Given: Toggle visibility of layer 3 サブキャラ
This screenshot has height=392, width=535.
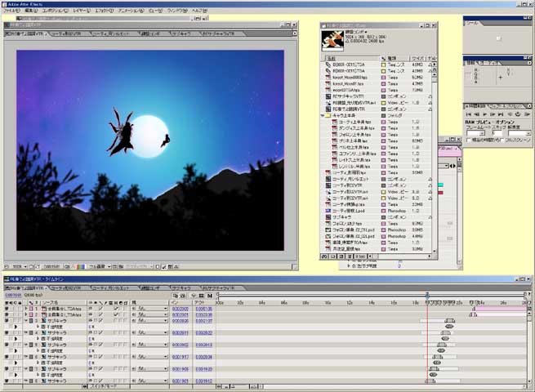Looking at the screenshot, I should tap(7, 321).
